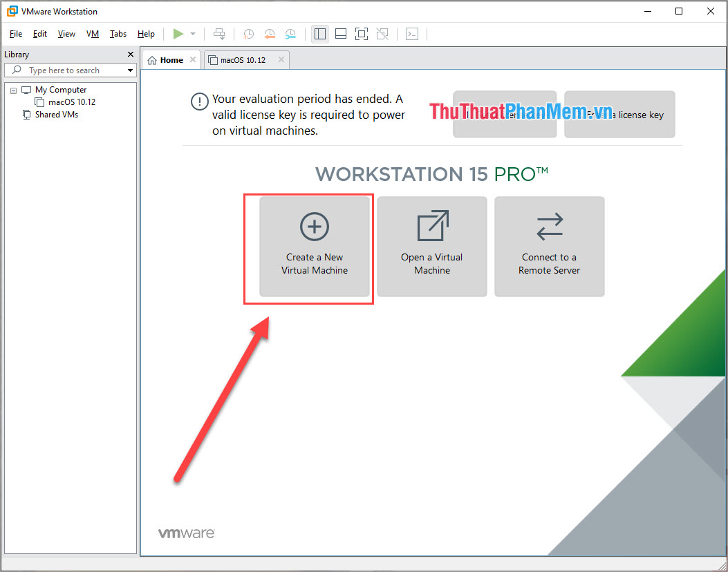Open the Snapshot Manager icon
The height and width of the screenshot is (572, 728).
pos(291,34)
